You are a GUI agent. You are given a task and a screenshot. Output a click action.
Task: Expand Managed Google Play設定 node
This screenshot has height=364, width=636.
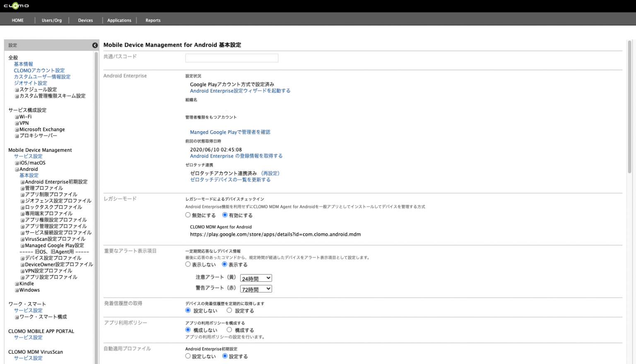(22, 246)
